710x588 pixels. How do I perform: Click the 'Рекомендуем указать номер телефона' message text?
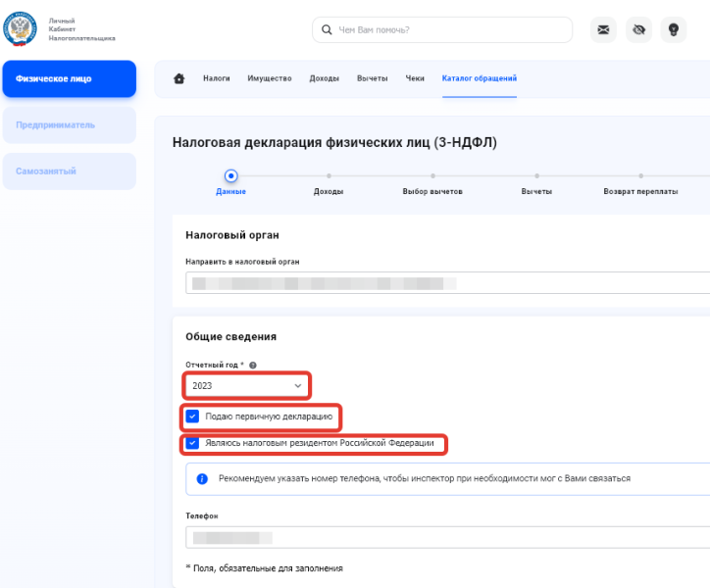coord(425,478)
